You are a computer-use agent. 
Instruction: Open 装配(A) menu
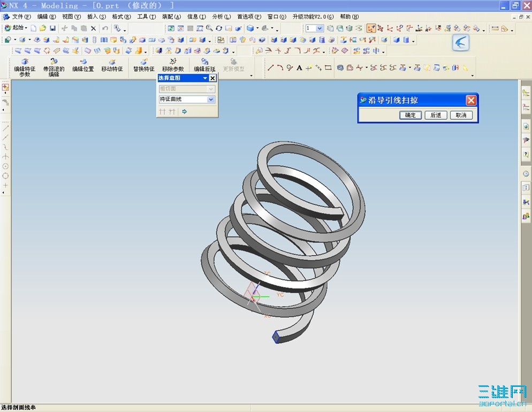[x=171, y=17]
